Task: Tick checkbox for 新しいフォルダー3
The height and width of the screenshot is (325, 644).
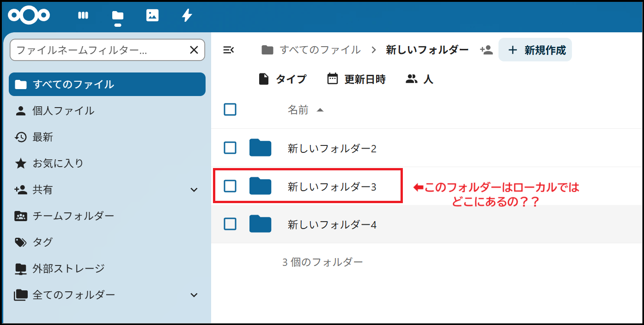Action: [x=230, y=187]
